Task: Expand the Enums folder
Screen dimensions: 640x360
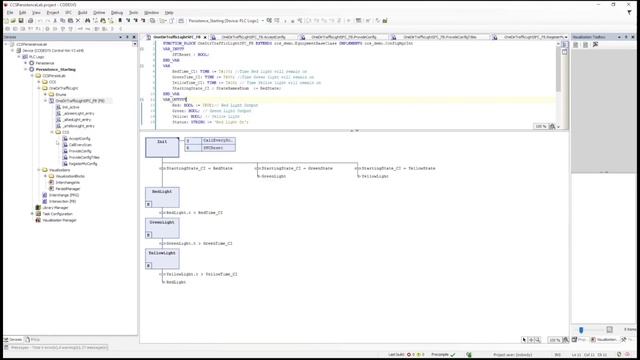Action: [45, 94]
